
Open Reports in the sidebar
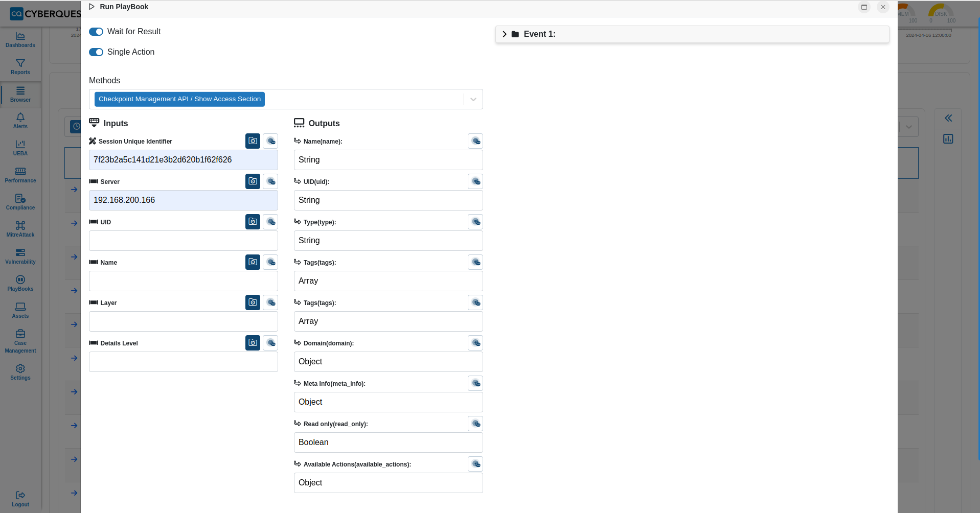(20, 67)
